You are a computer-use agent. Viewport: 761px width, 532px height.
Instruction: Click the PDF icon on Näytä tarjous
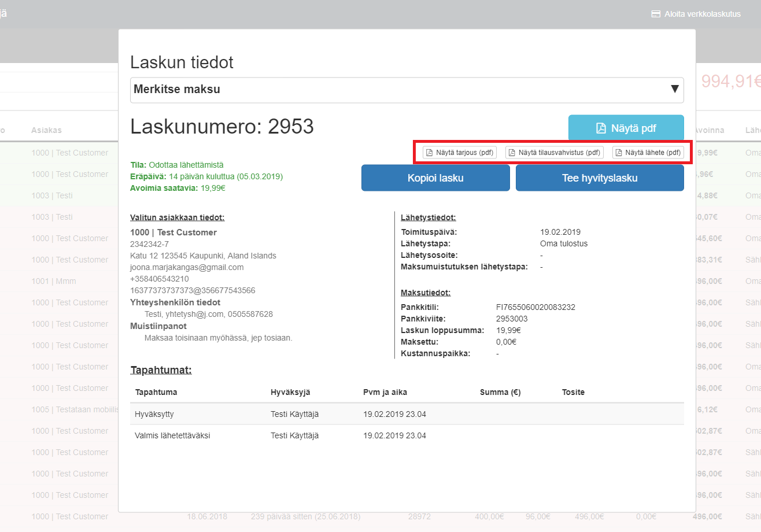(x=430, y=153)
